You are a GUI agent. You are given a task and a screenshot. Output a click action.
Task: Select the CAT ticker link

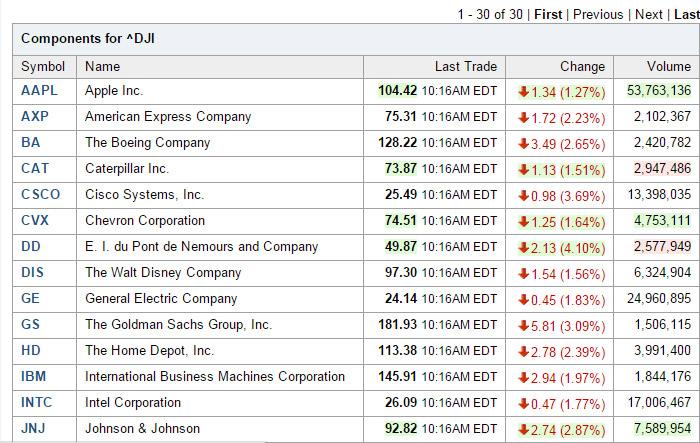35,169
